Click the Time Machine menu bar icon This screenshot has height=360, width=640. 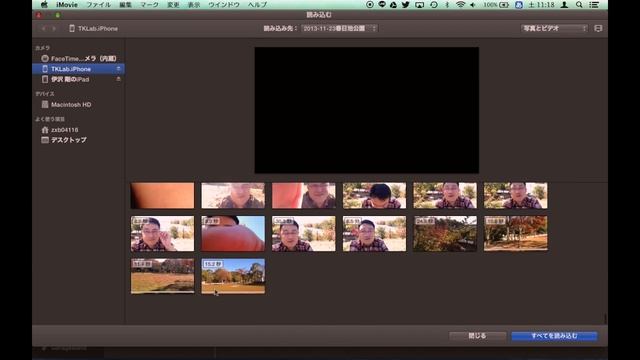pyautogui.click(x=434, y=5)
